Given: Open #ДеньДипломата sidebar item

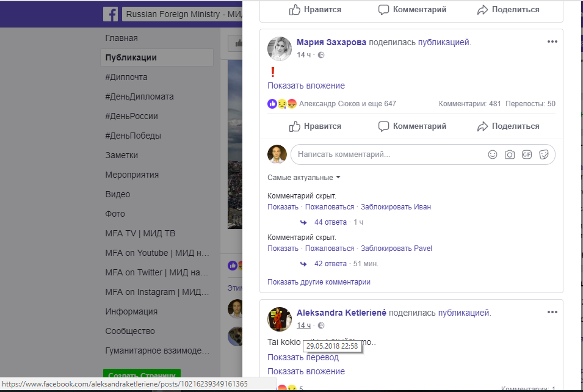Looking at the screenshot, I should (x=139, y=96).
